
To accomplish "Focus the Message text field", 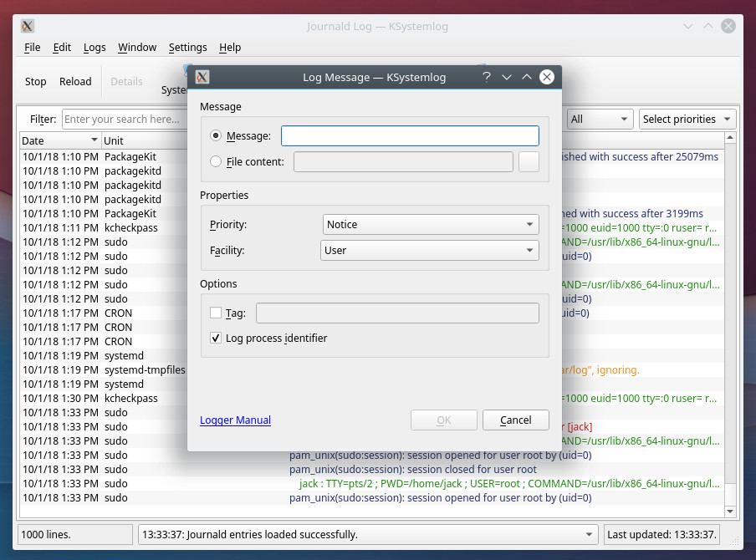I will pos(410,136).
